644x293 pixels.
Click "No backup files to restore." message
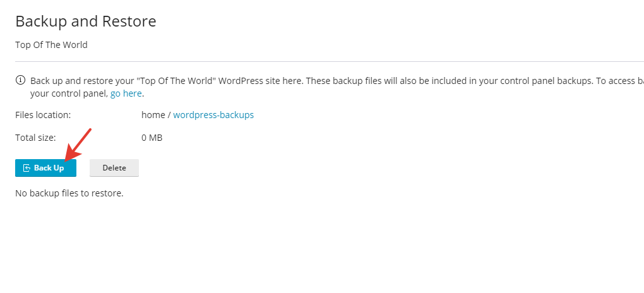pyautogui.click(x=69, y=193)
